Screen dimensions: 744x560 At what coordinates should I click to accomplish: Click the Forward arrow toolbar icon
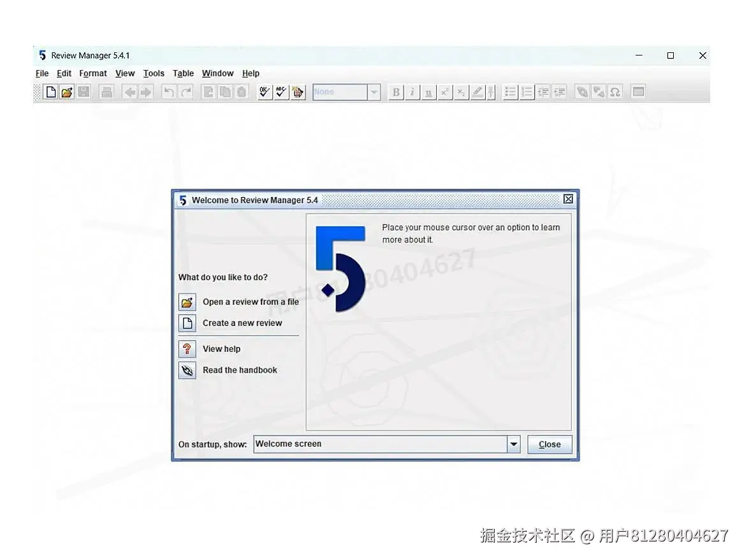(x=145, y=92)
